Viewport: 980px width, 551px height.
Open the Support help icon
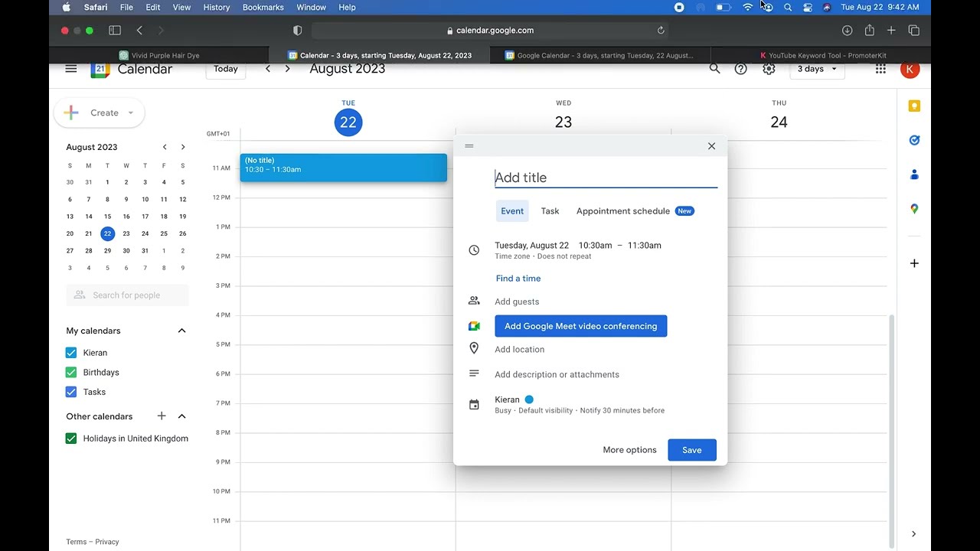[x=740, y=69]
